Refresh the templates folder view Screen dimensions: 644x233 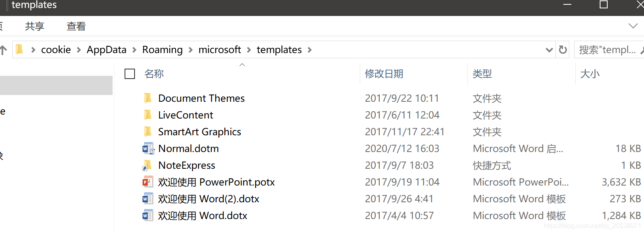click(563, 49)
